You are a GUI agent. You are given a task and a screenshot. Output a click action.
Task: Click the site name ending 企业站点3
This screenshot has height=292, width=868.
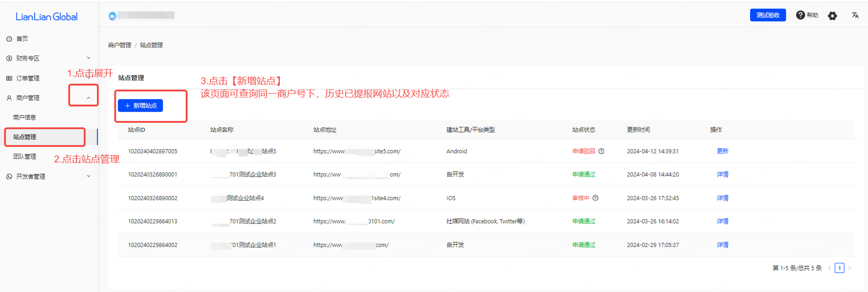point(244,174)
